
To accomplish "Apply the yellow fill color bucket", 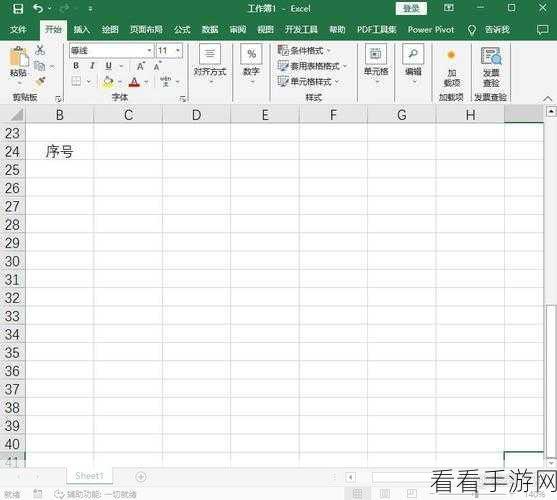I will pyautogui.click(x=108, y=82).
